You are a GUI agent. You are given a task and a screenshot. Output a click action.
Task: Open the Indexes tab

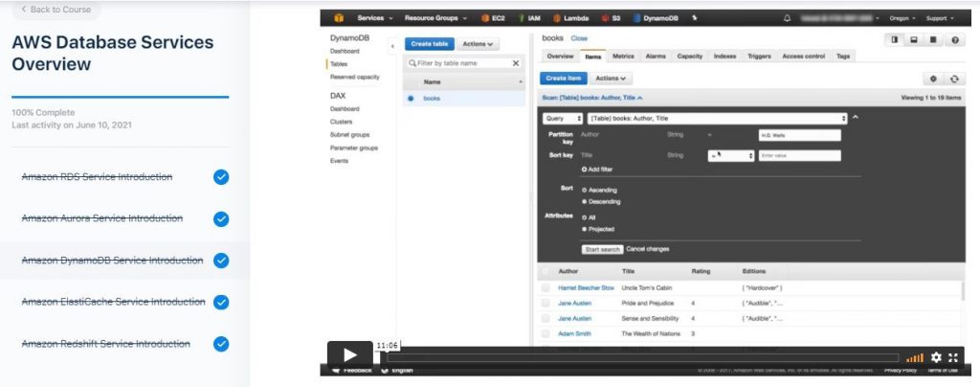click(x=724, y=57)
